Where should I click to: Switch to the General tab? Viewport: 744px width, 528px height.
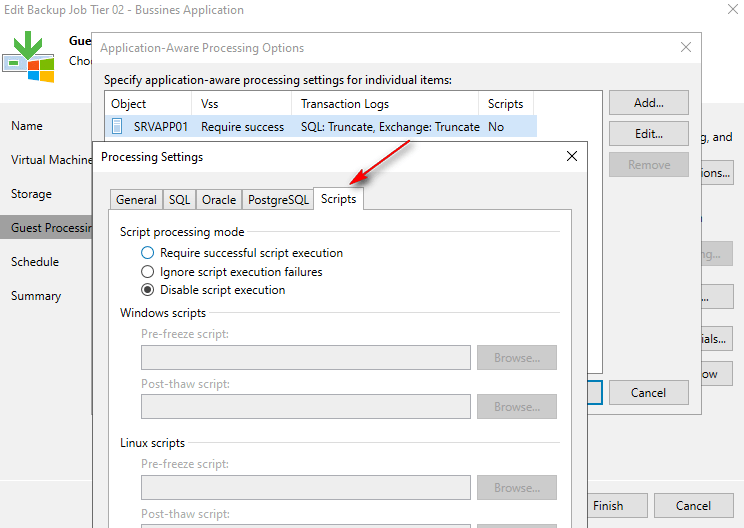click(x=136, y=199)
